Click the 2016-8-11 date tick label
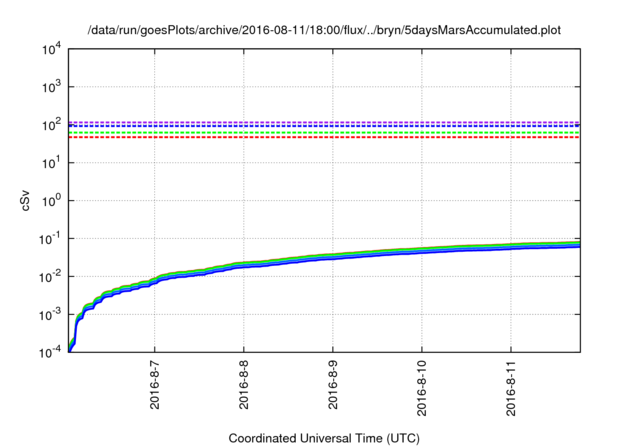 [511, 388]
